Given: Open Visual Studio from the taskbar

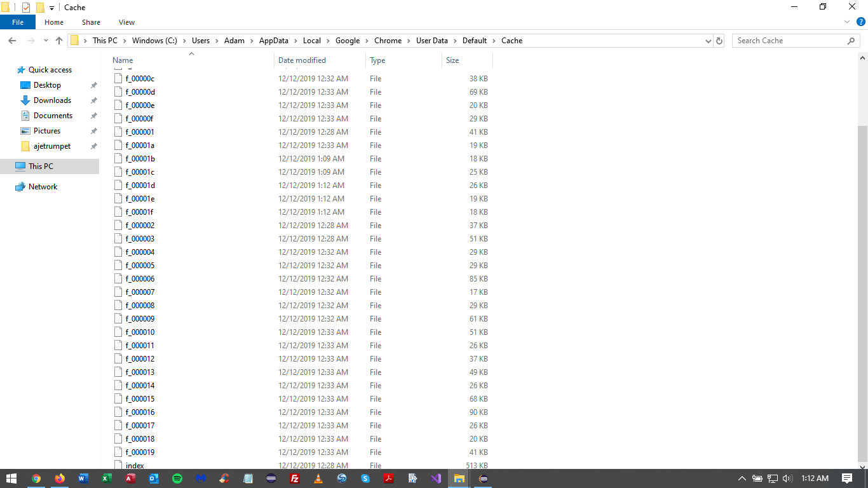Looking at the screenshot, I should tap(436, 478).
